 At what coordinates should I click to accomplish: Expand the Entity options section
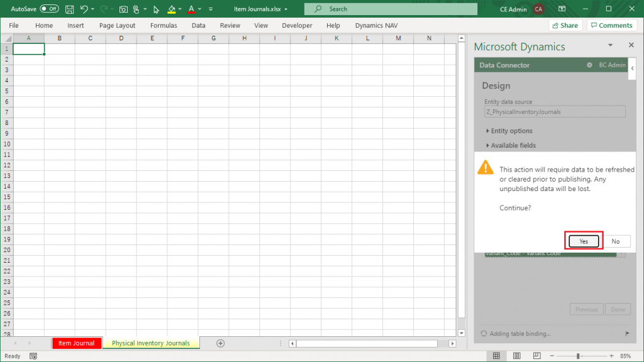coord(509,131)
